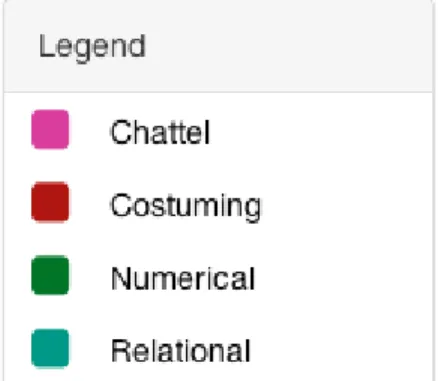
Task: Toggle Costuming category visibility using red square
Action: (x=50, y=202)
